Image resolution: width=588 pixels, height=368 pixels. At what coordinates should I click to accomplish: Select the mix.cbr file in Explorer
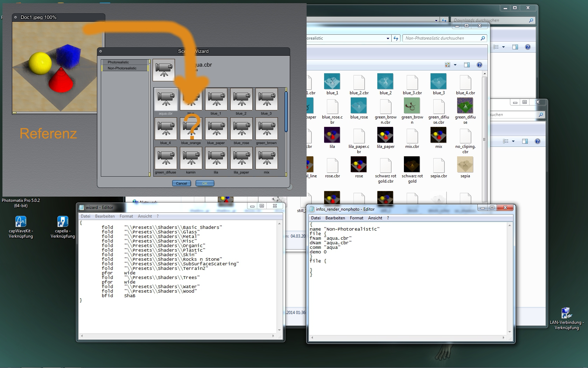[x=412, y=138]
